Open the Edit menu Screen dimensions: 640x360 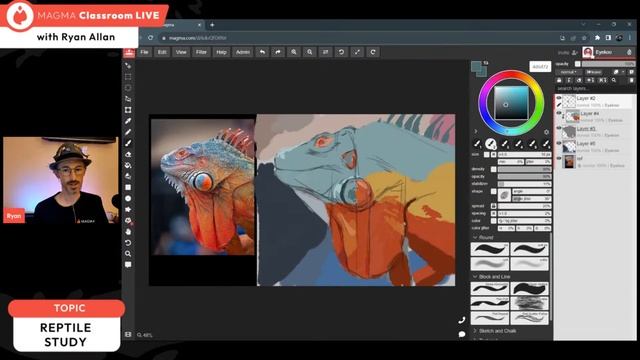(162, 52)
